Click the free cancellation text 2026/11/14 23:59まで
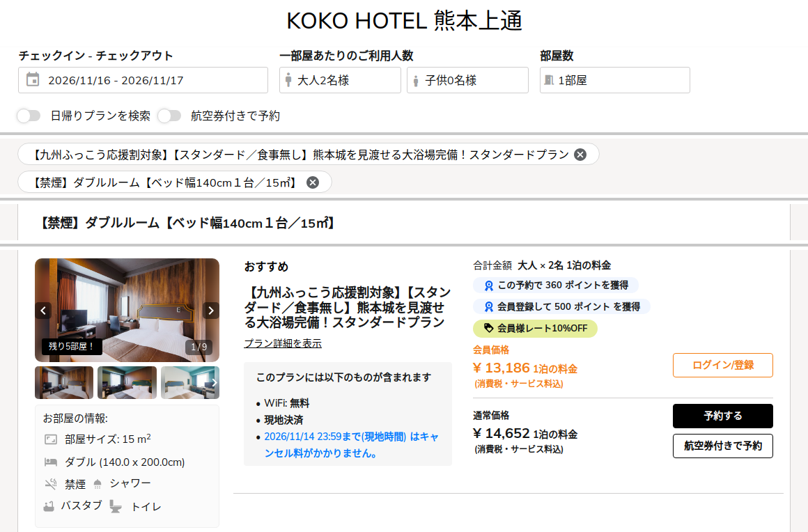 click(352, 445)
